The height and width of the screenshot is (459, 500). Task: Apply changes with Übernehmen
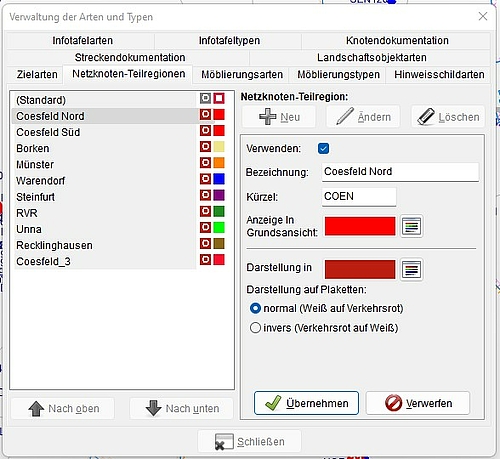click(x=306, y=403)
